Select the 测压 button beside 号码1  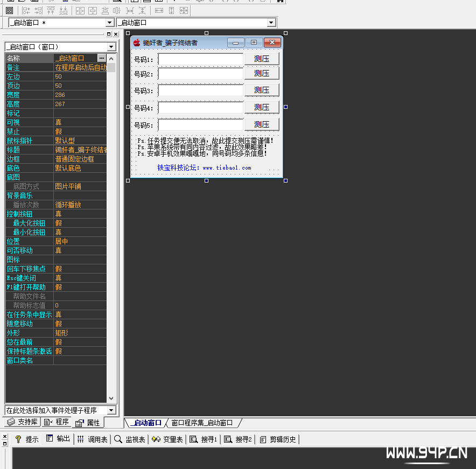(x=262, y=59)
